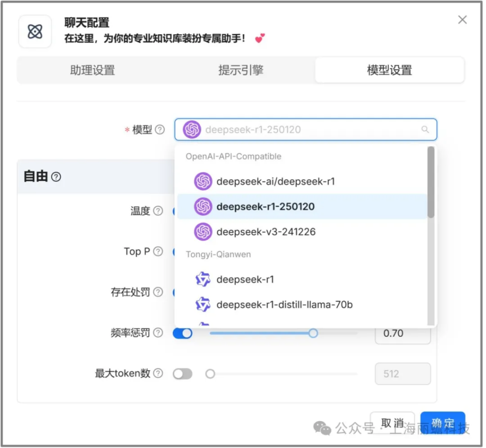Viewport: 486px width, 448px height.
Task: Click the 取消 cancel button
Action: click(x=393, y=423)
